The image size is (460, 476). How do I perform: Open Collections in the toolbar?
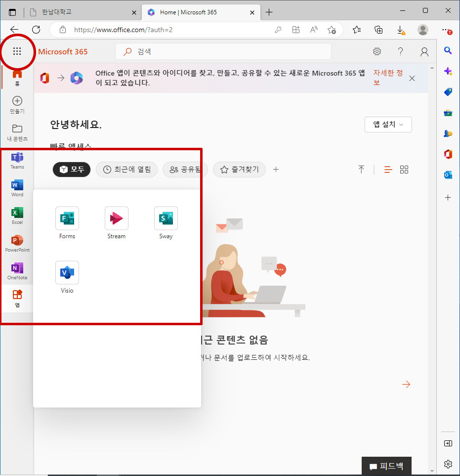point(378,30)
